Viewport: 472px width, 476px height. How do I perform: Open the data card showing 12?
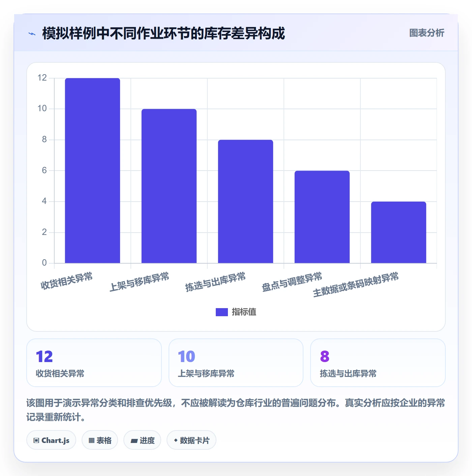point(94,363)
